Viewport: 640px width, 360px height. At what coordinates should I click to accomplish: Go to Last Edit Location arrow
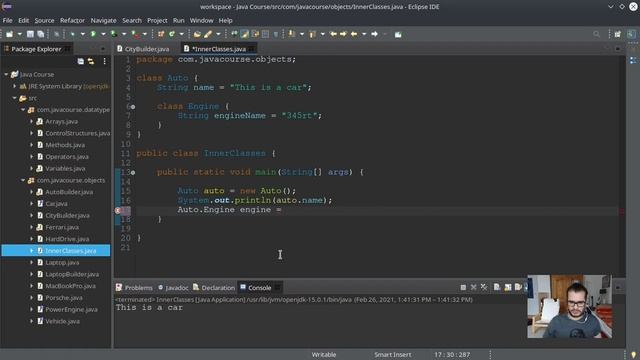pos(333,34)
